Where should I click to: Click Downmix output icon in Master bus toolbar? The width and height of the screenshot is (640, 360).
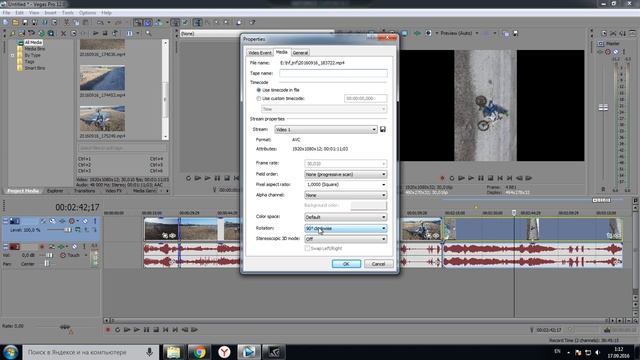point(613,33)
